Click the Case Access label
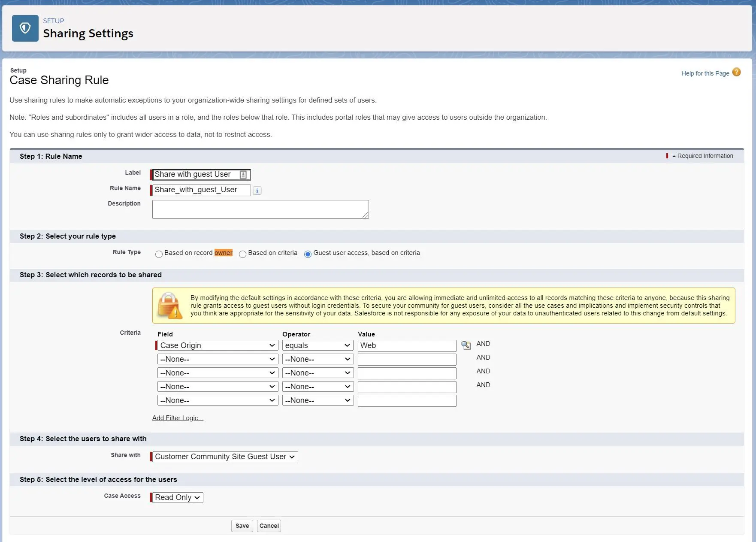Screen dimensions: 756x542 122,496
